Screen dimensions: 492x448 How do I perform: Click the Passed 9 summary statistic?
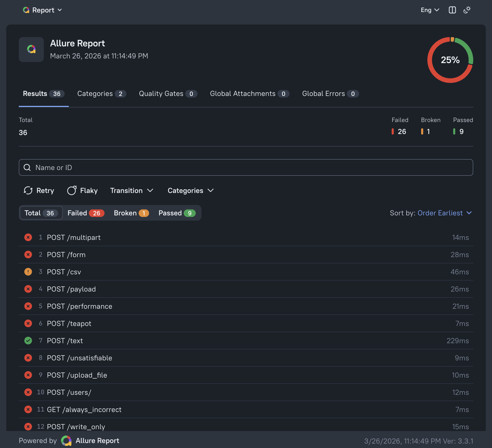(x=463, y=126)
